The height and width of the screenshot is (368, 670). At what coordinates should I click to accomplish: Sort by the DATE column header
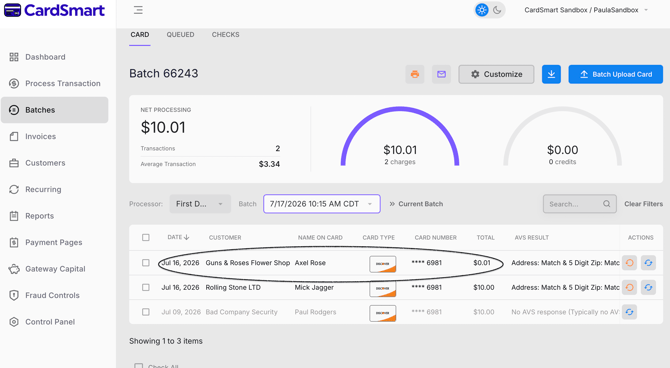(x=178, y=237)
